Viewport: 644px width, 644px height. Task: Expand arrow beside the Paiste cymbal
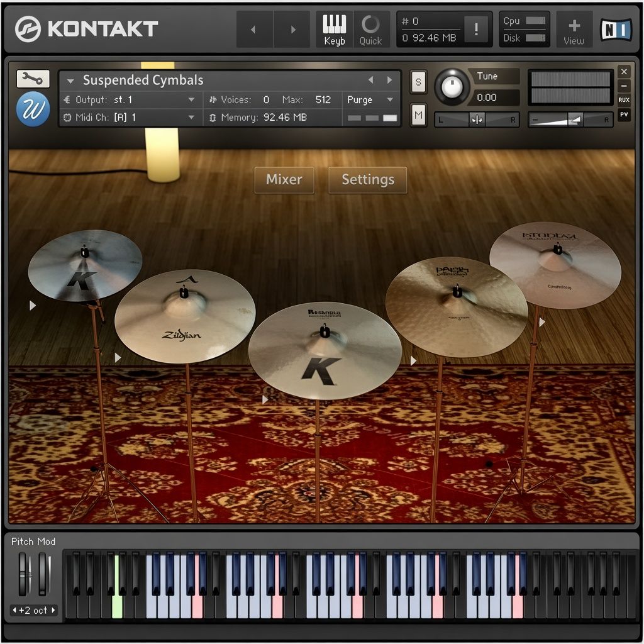tap(413, 360)
